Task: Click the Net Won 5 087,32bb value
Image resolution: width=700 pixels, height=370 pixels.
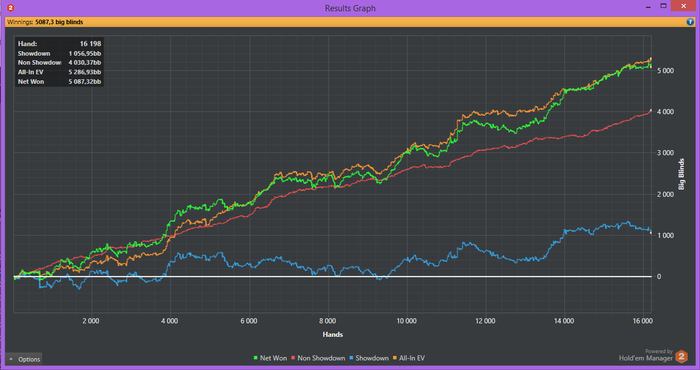Action: tap(85, 82)
